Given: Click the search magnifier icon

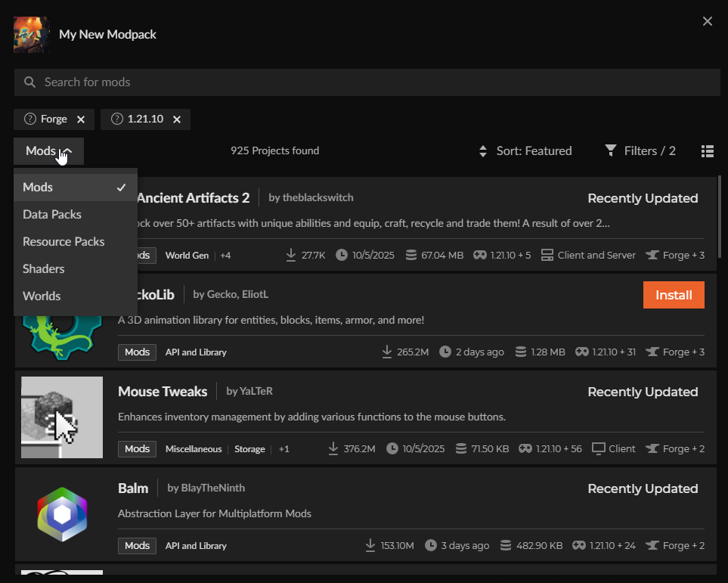Looking at the screenshot, I should click(x=29, y=82).
